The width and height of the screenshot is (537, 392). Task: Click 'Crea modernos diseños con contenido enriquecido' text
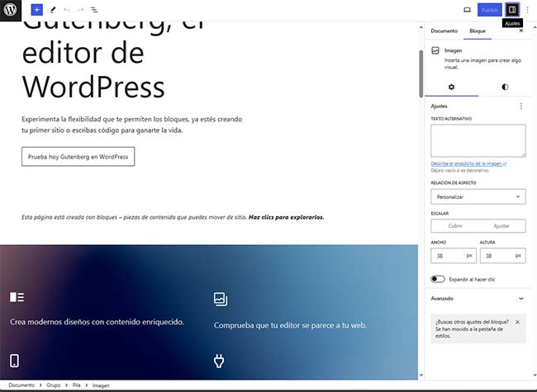click(97, 322)
